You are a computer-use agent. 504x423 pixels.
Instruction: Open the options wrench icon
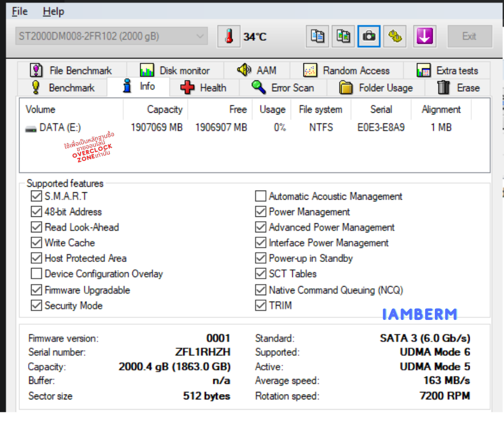pos(395,37)
